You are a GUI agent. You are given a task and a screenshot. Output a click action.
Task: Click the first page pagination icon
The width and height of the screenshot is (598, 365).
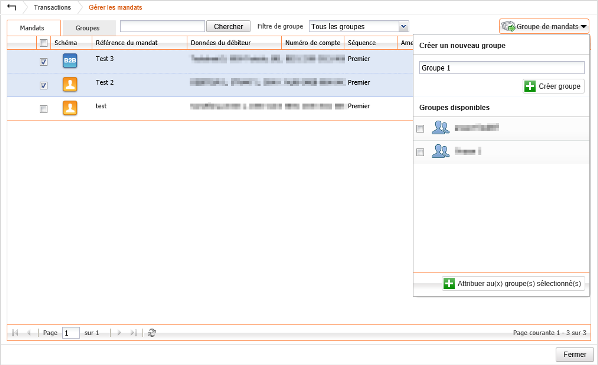[15, 333]
